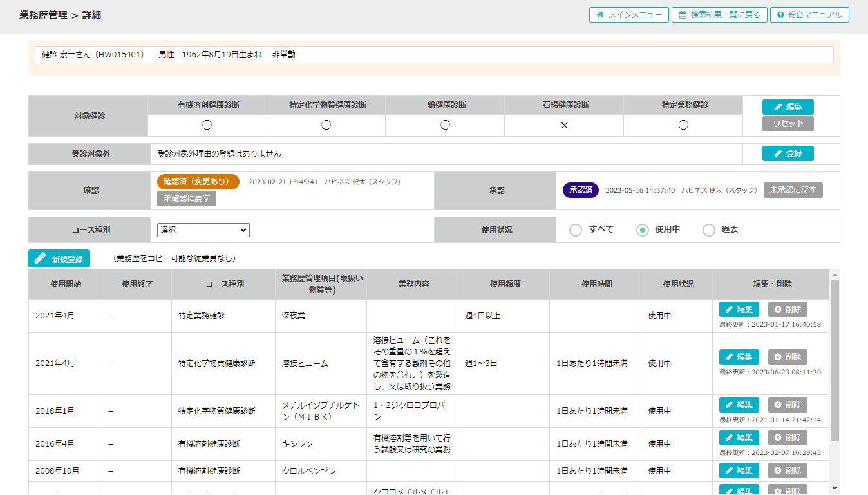Click the × mark under 石綿健康診断
Viewport: 868px width, 495px height.
[x=564, y=125]
